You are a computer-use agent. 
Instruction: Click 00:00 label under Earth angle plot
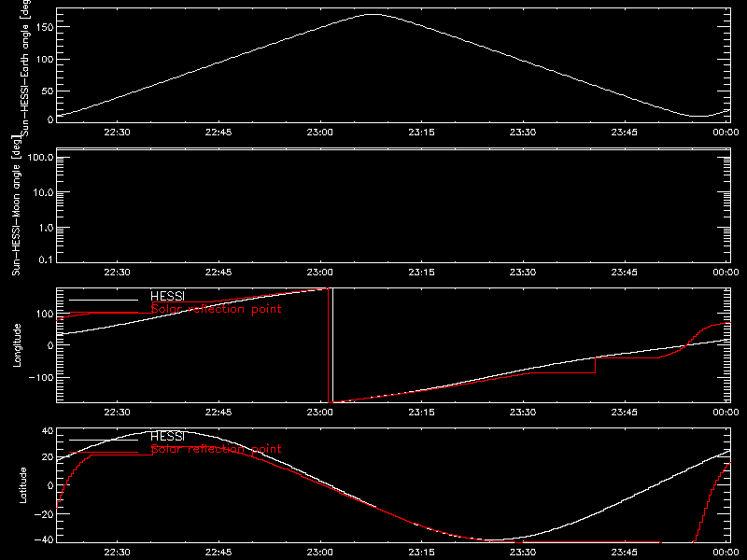726,132
